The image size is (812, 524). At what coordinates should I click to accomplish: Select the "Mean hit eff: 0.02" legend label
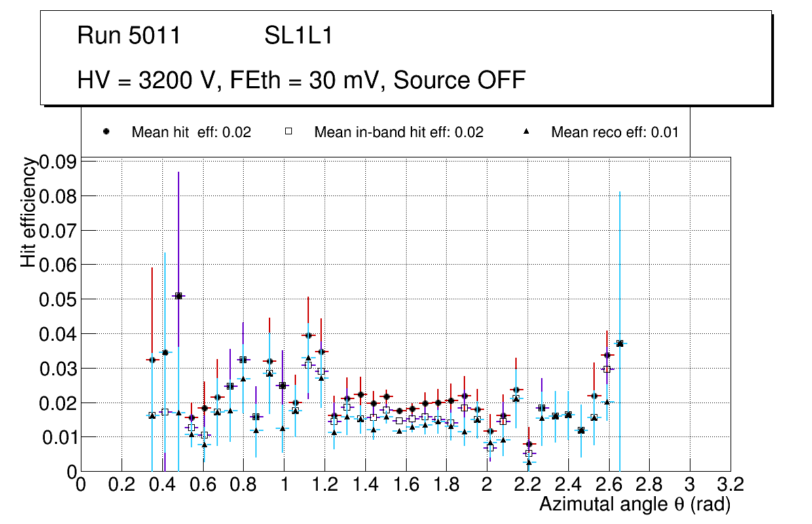(191, 132)
